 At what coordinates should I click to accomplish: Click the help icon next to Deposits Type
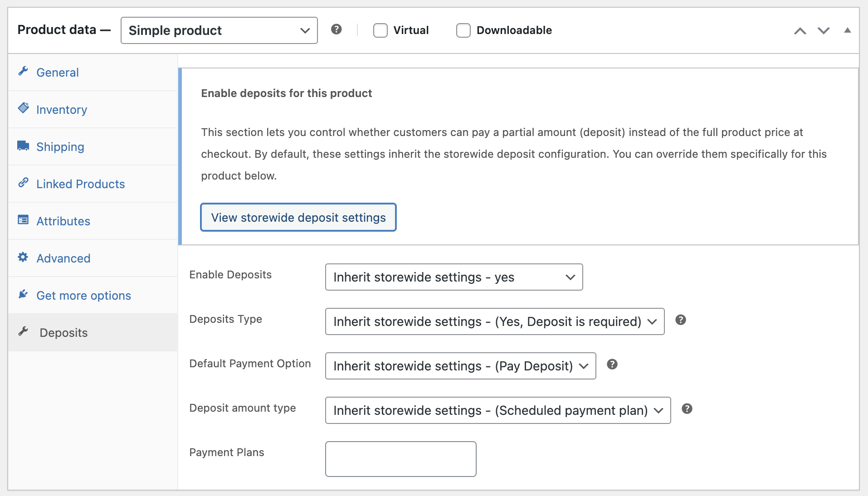coord(680,320)
